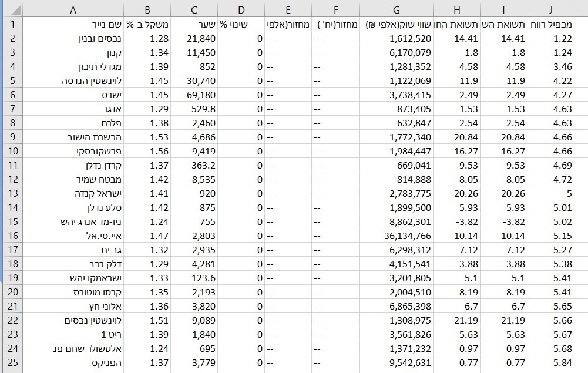
Task: Click profit multiple cell 3.46
Action: pyautogui.click(x=550, y=67)
